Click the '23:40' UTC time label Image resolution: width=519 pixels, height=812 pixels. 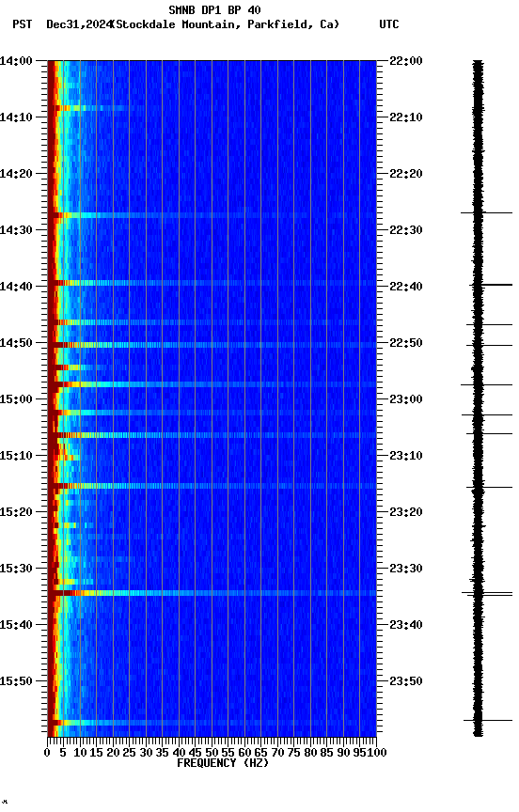tap(406, 625)
